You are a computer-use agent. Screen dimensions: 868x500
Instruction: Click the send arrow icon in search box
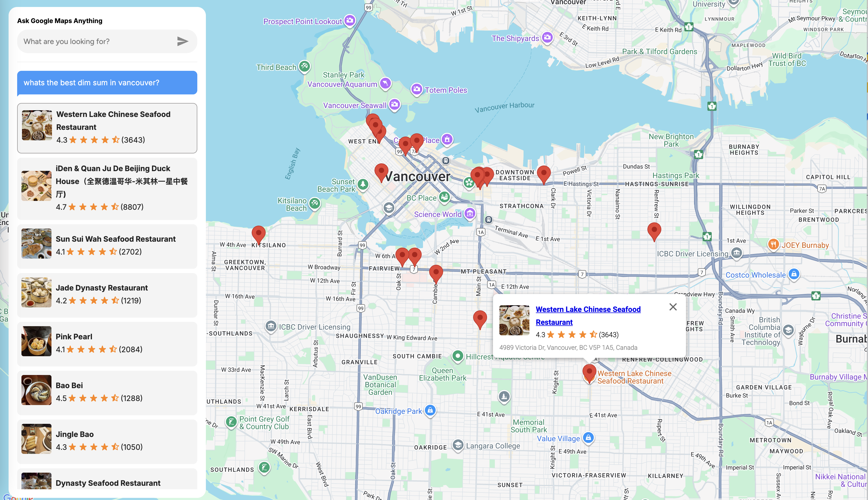tap(183, 41)
